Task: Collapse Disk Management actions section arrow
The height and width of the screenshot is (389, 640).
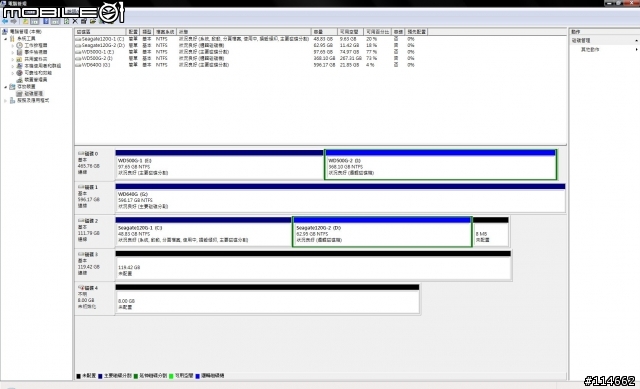Action: pyautogui.click(x=636, y=41)
